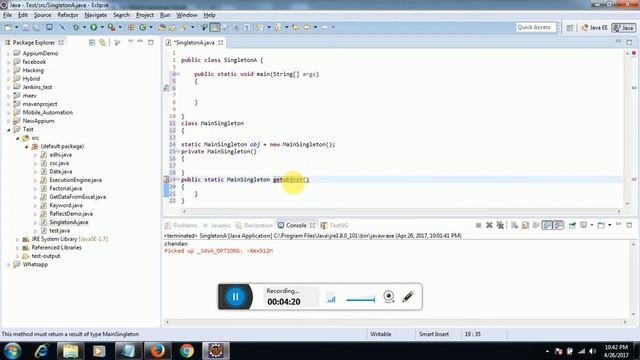640x360 pixels.
Task: Select ExecutionEngine.java in the tree
Action: click(76, 180)
